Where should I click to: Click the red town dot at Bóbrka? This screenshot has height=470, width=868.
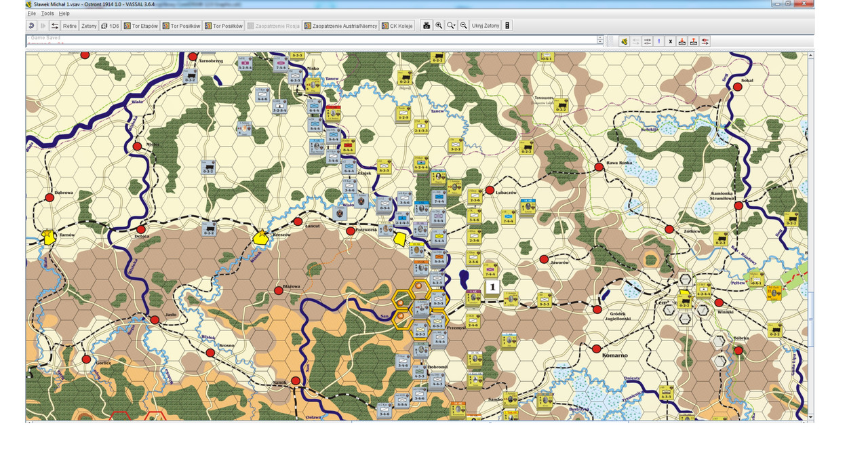tap(738, 351)
